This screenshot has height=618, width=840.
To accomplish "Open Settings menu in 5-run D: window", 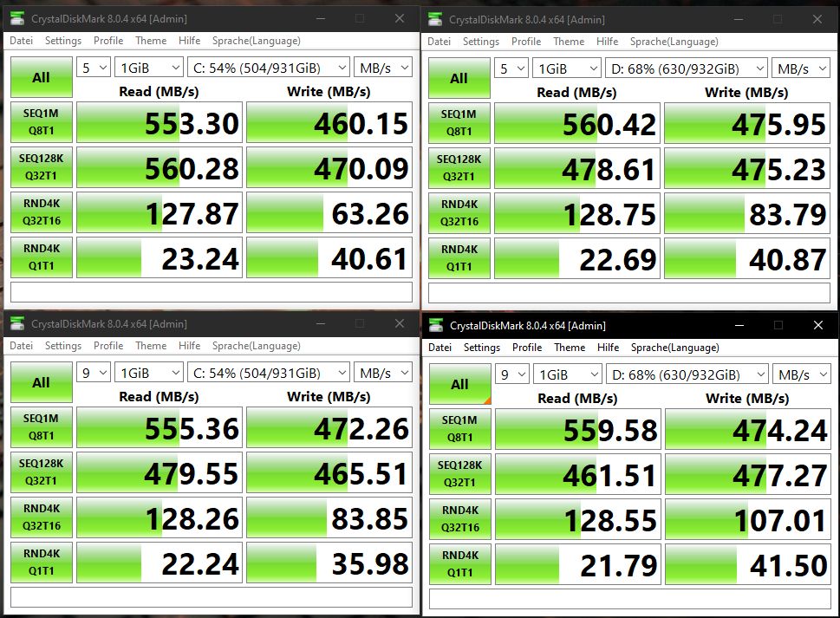I will 481,42.
